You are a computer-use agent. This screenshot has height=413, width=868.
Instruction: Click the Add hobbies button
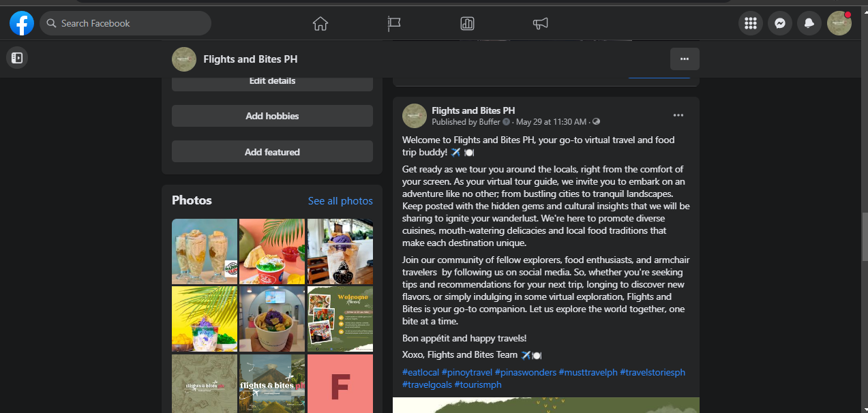(x=272, y=116)
